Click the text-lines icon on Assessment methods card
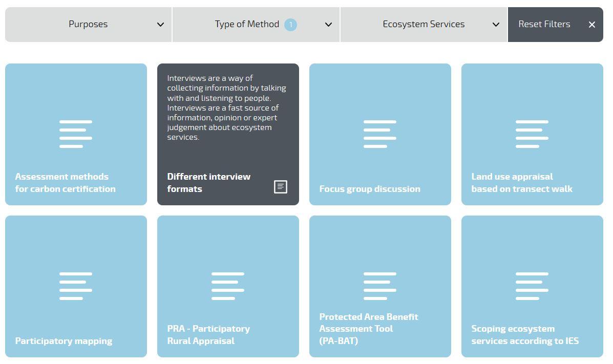Image resolution: width=613 pixels, height=364 pixels. (76, 134)
